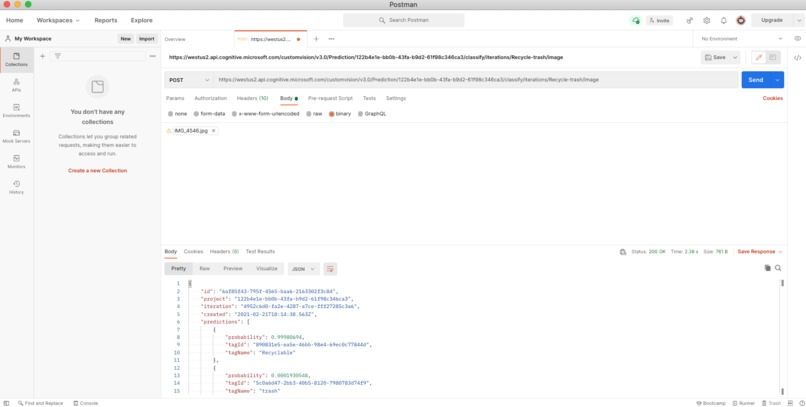
Task: Click the plus icon to create collection
Action: pyautogui.click(x=43, y=56)
